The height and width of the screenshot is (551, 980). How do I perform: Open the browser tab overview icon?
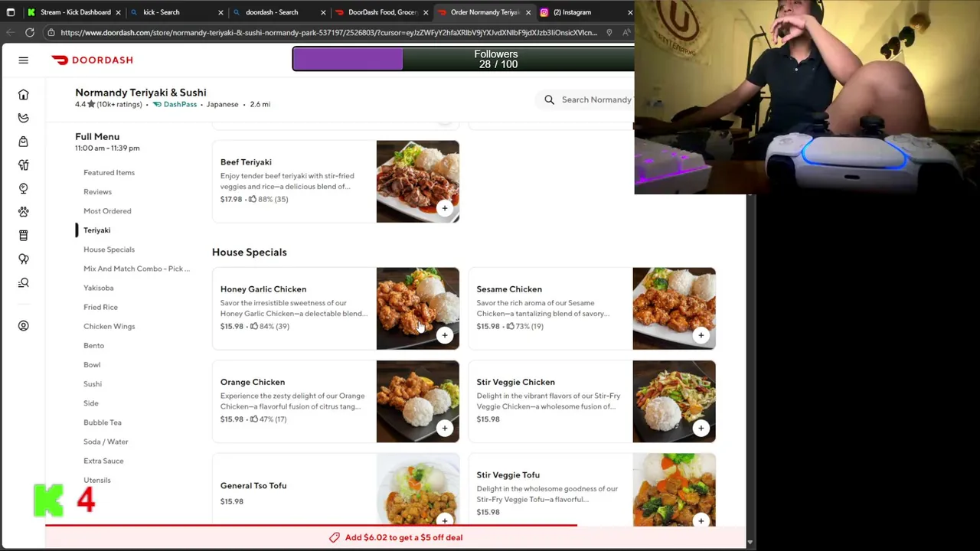point(11,12)
